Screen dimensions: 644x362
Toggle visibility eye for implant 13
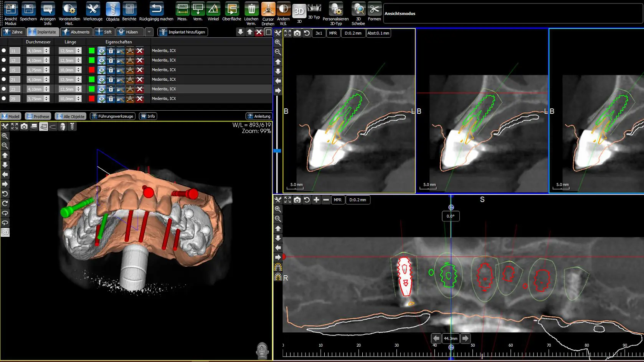pos(101,60)
